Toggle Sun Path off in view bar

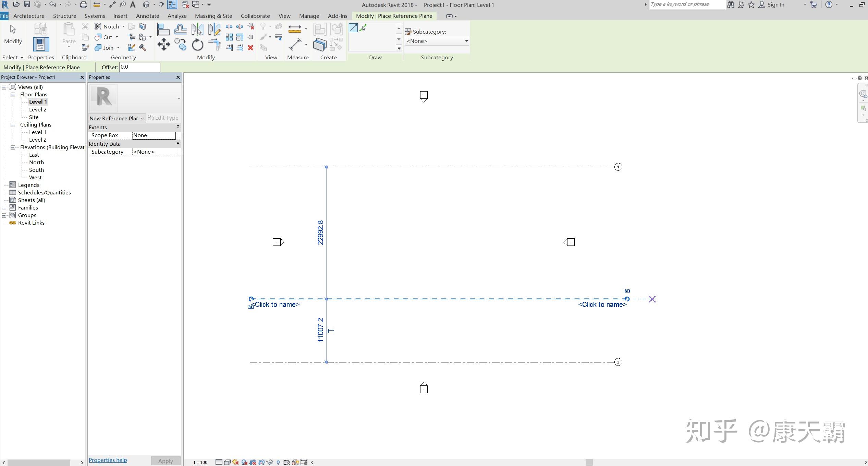(x=235, y=462)
